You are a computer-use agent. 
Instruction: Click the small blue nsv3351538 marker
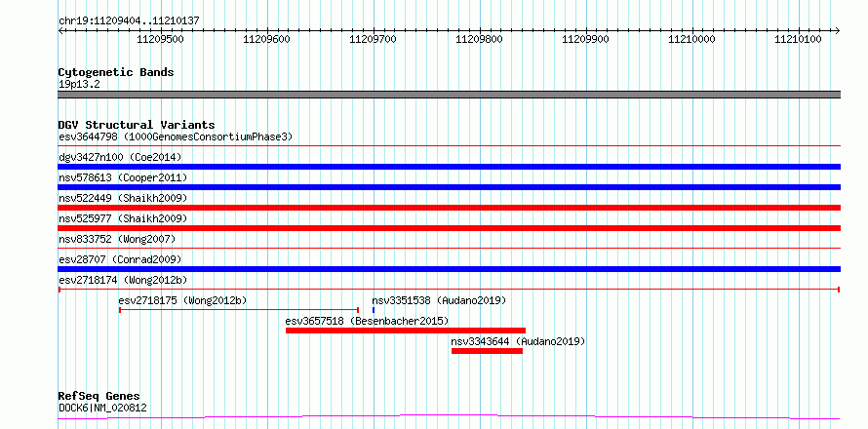click(x=374, y=310)
